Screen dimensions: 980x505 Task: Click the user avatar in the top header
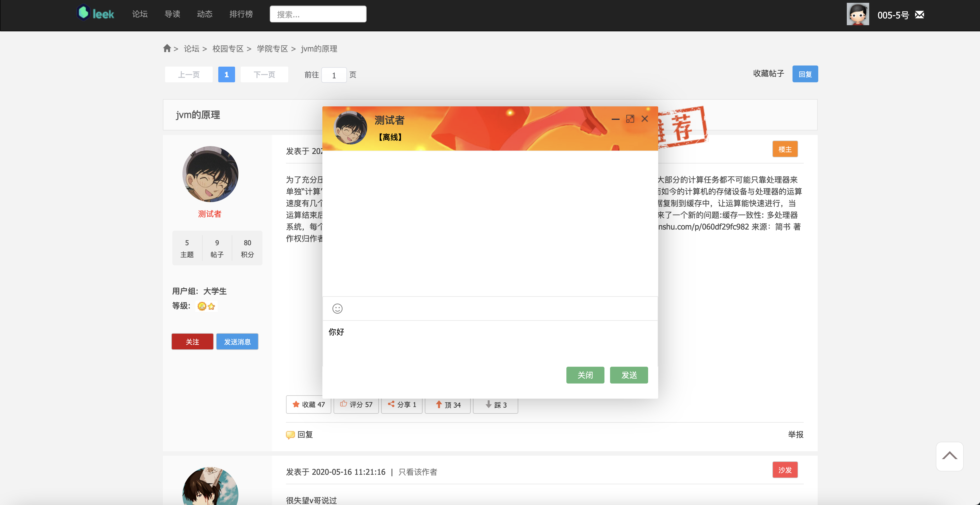coord(857,14)
